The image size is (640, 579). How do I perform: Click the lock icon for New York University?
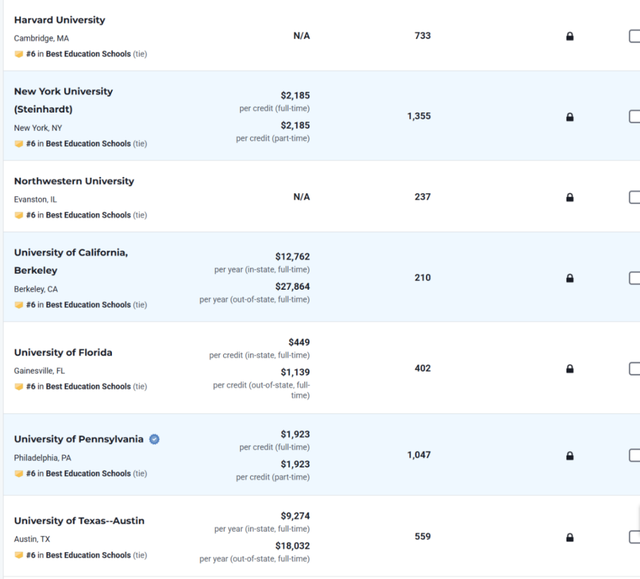pos(570,117)
